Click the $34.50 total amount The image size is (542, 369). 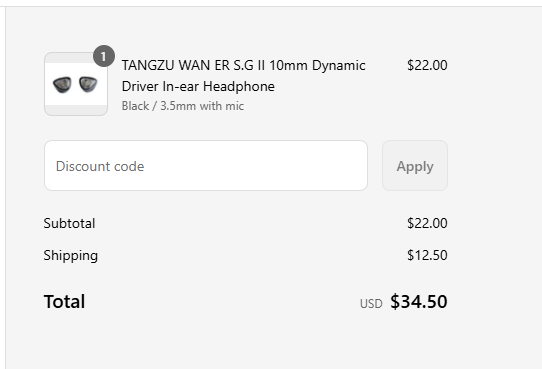[x=419, y=301]
